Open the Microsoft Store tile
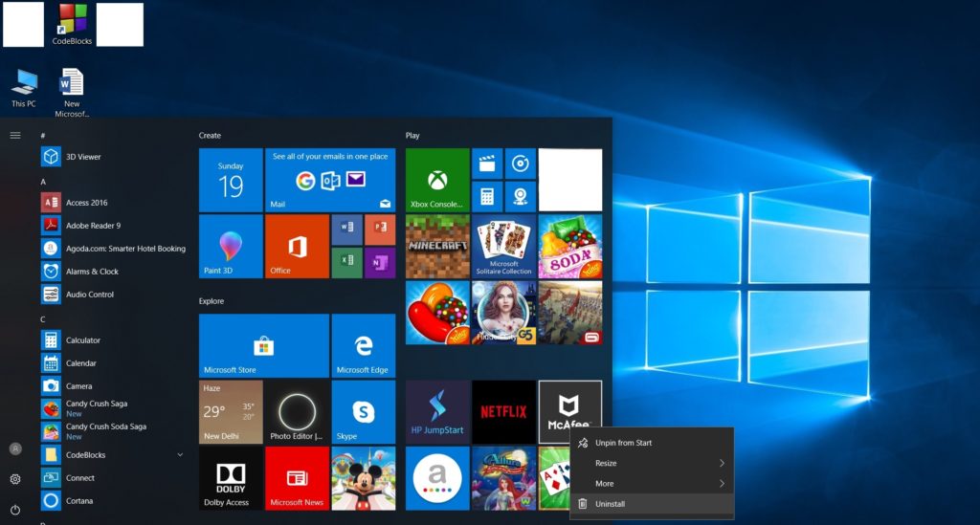Viewport: 980px width, 525px height. click(x=264, y=346)
